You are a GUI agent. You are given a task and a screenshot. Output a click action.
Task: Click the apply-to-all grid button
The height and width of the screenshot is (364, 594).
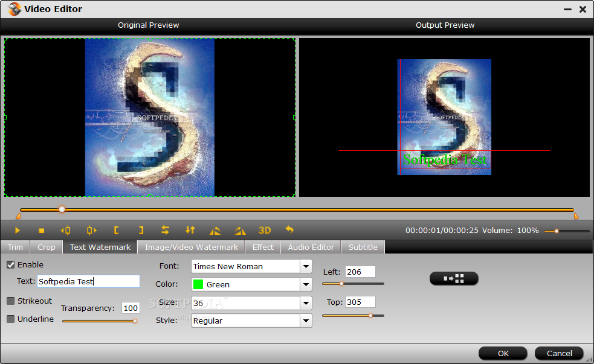(454, 278)
